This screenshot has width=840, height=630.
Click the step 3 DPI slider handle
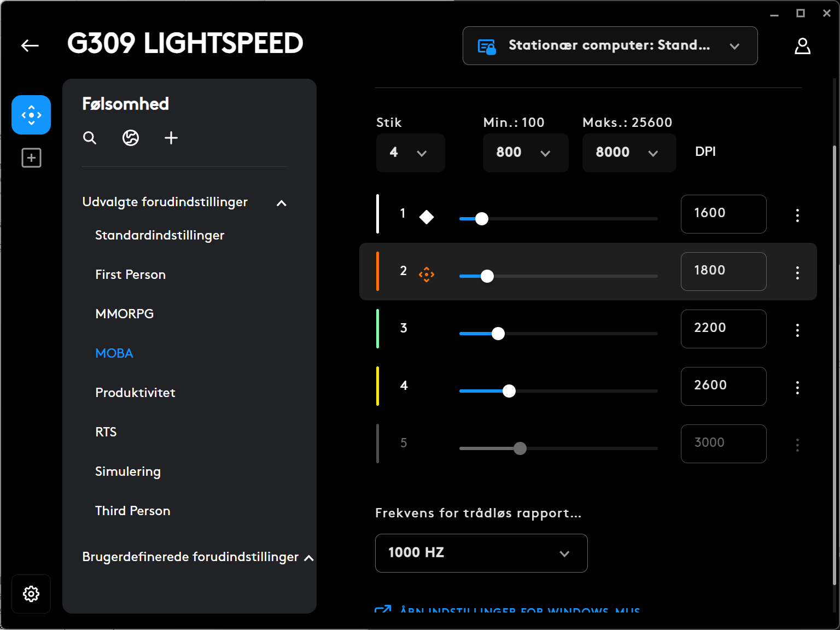point(498,334)
